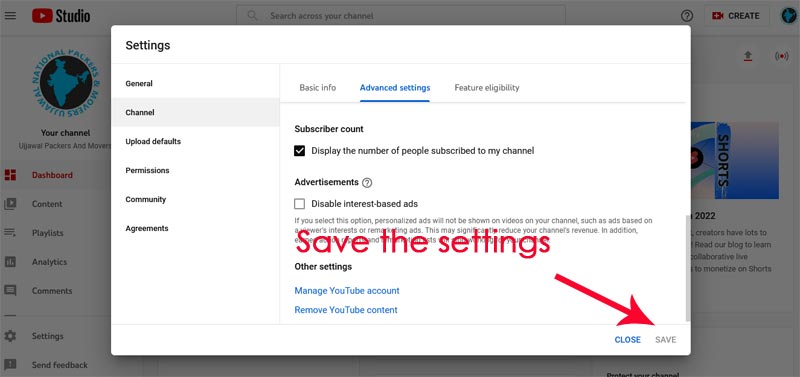Click the Comments sidebar icon

pos(10,291)
